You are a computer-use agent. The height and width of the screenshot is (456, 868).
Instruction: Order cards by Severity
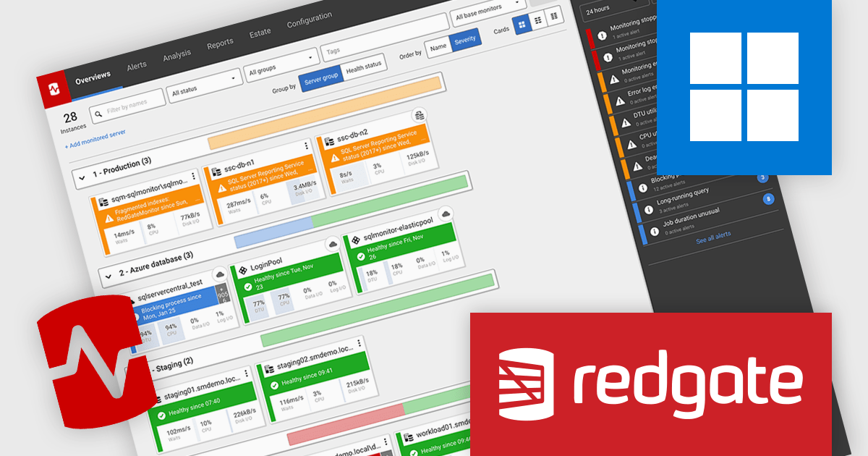tap(464, 39)
